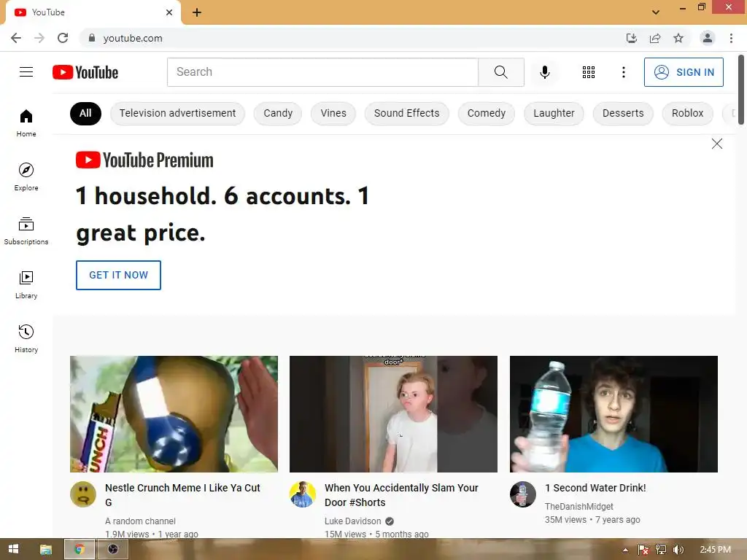Image resolution: width=747 pixels, height=560 pixels.
Task: Select the Laughter chip
Action: tap(554, 113)
